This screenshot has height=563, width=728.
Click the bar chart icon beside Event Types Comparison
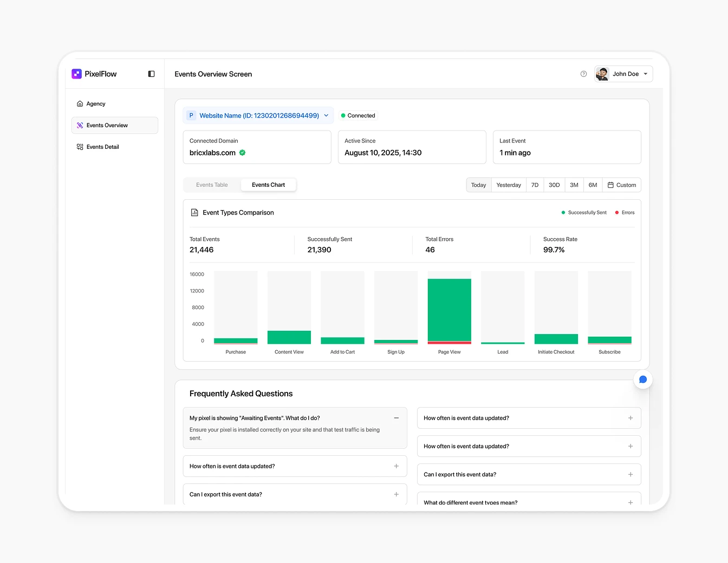194,212
